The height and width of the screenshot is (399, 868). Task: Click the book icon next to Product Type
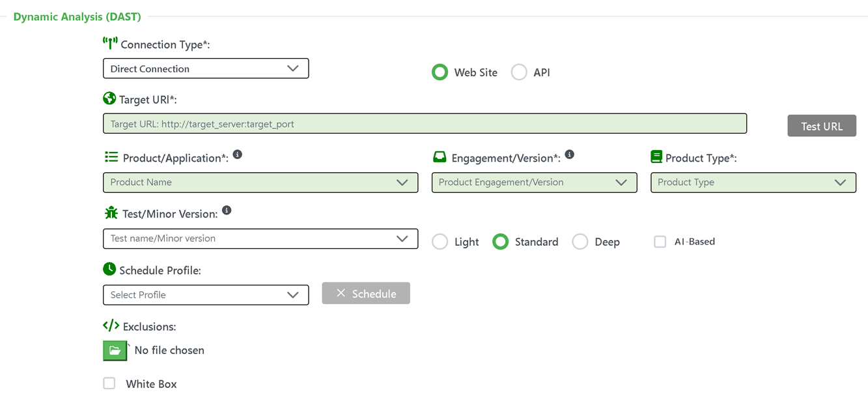tap(656, 157)
